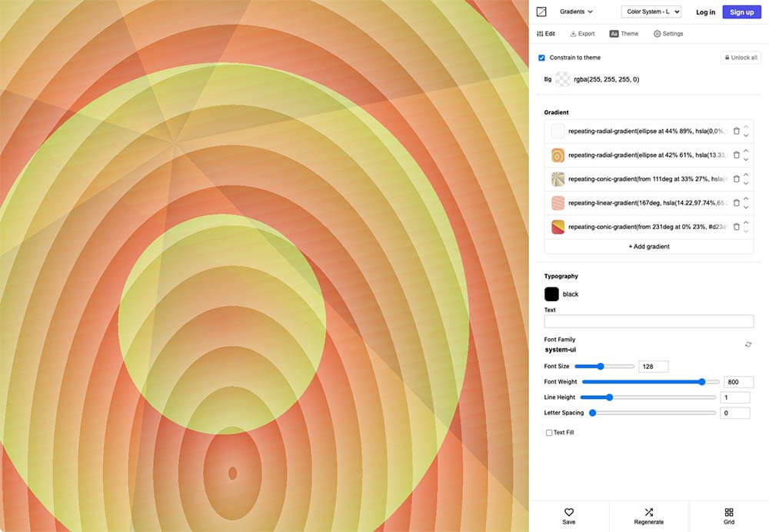Click the Line Height value field
The image size is (769, 532).
[x=734, y=397]
